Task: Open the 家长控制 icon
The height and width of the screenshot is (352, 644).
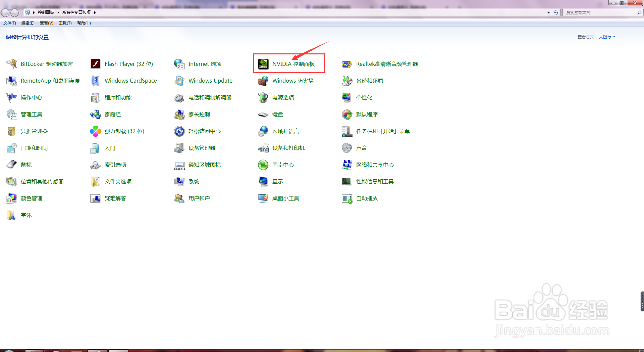Action: pos(179,114)
